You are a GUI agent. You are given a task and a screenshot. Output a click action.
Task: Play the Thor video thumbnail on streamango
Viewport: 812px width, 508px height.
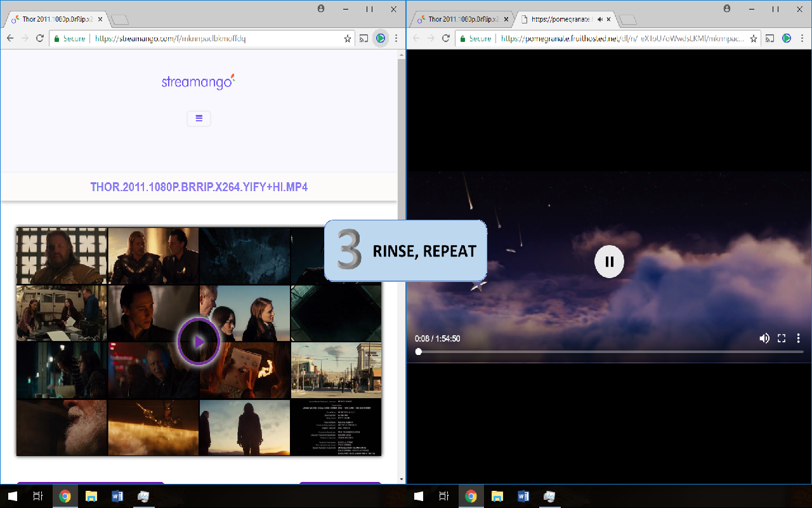click(x=199, y=342)
